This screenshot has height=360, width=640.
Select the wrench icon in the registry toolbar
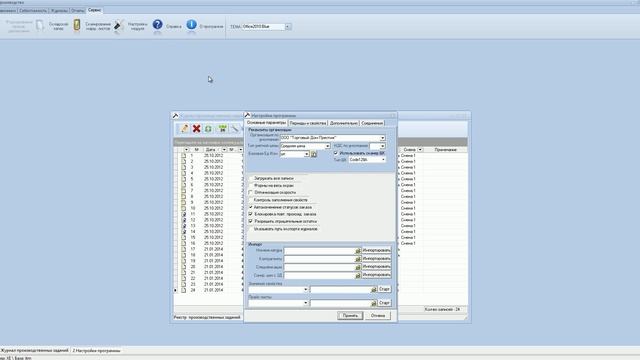pyautogui.click(x=235, y=129)
